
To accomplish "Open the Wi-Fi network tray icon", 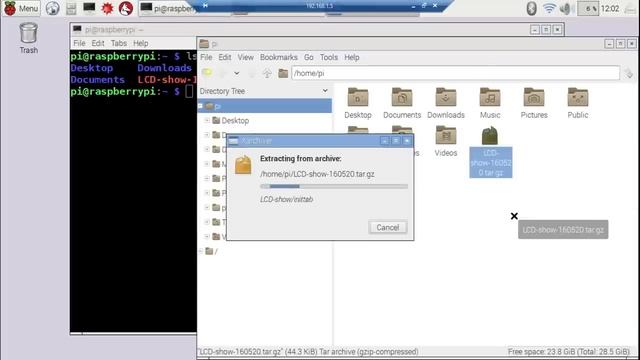I will [549, 8].
